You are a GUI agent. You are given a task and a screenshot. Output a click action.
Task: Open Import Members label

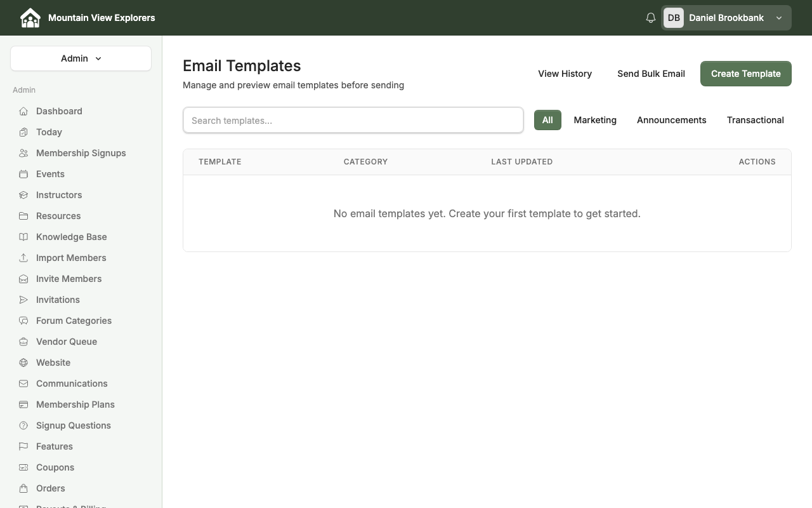71,258
